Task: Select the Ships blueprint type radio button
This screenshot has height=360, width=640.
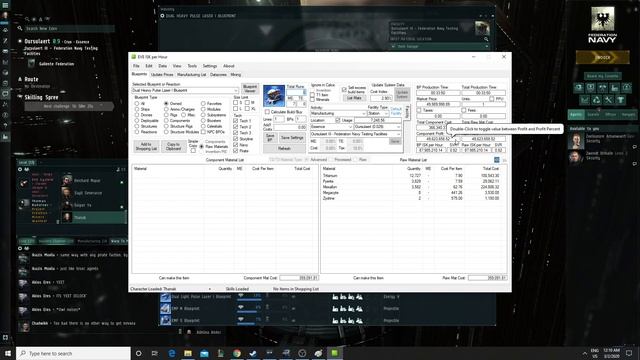Action: (x=137, y=109)
